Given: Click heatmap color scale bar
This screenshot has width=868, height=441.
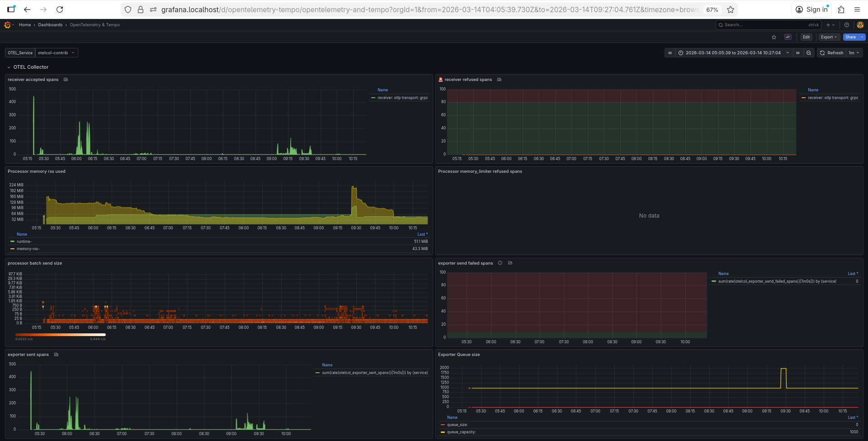Looking at the screenshot, I should [x=61, y=335].
